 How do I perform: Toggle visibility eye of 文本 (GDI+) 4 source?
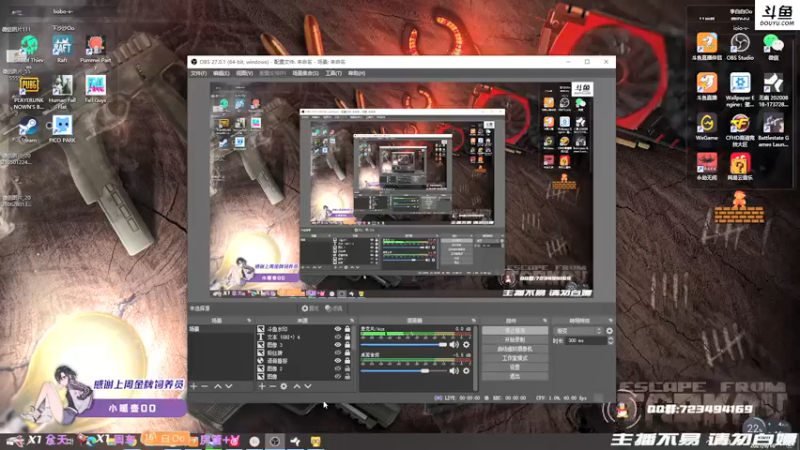click(338, 337)
